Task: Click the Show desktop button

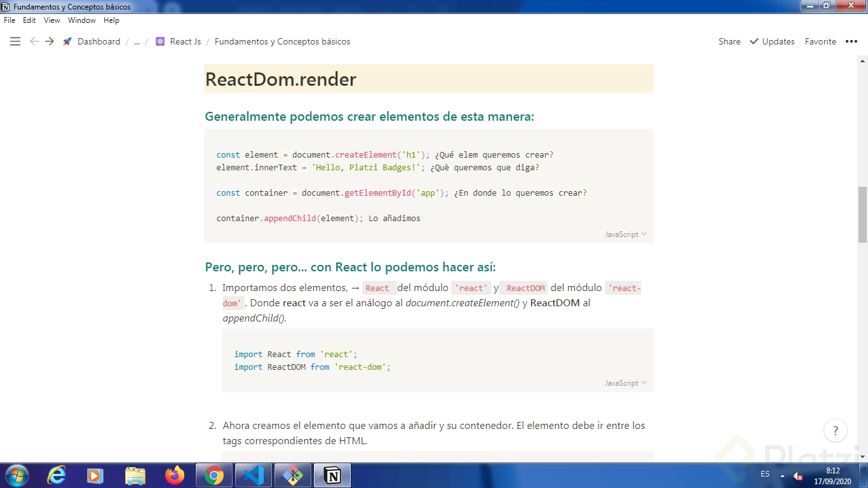Action: coord(864,475)
